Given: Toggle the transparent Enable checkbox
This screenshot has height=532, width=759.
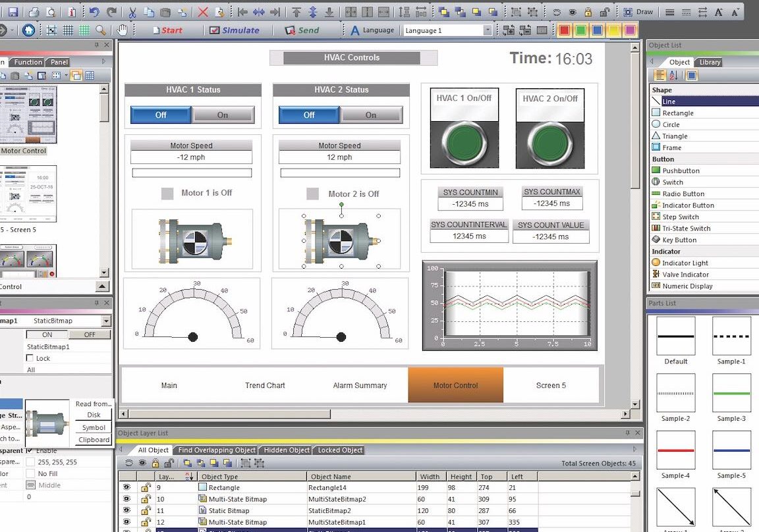Looking at the screenshot, I should [30, 450].
